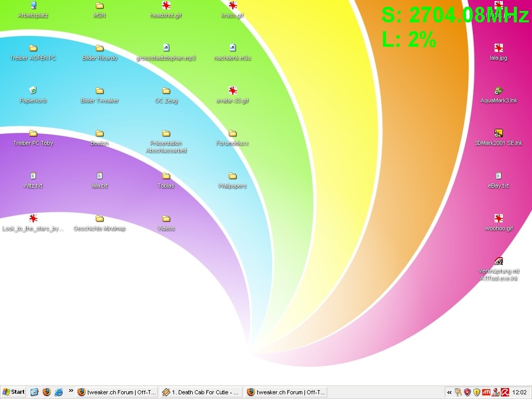
Task: Select the 3DMark2001 SE.lnk shortcut
Action: click(498, 134)
